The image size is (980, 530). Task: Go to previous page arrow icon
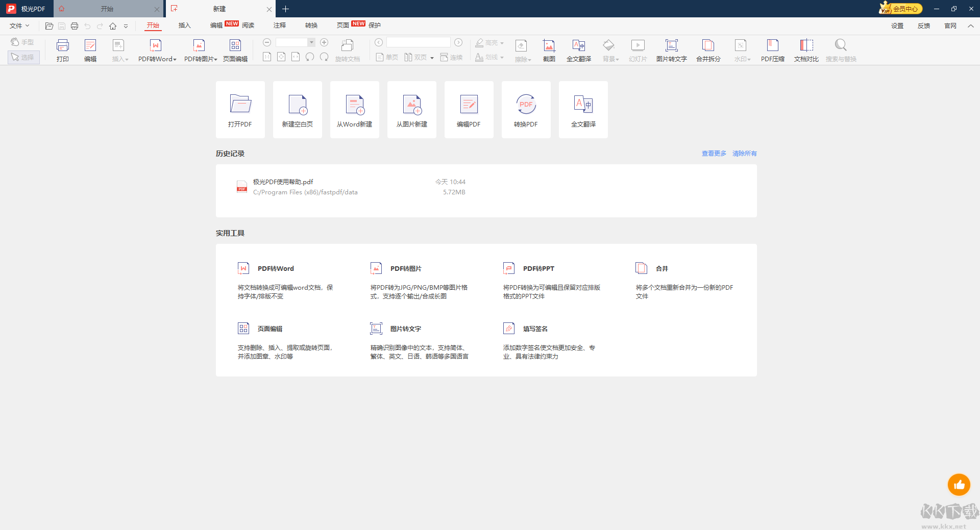(x=379, y=42)
